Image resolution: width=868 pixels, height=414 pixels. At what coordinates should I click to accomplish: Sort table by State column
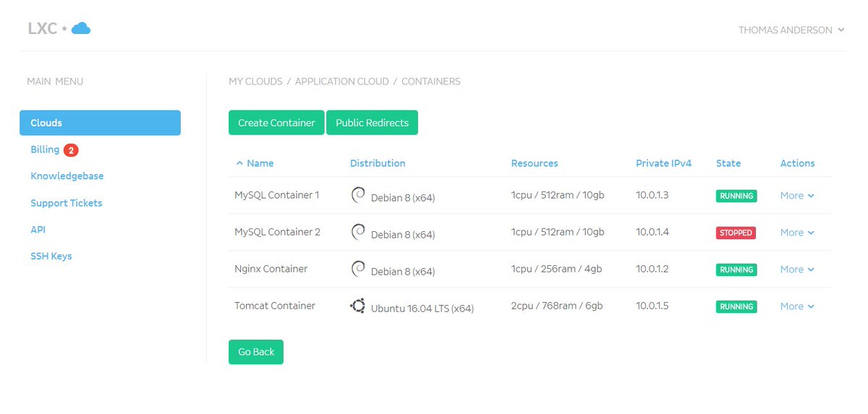728,163
